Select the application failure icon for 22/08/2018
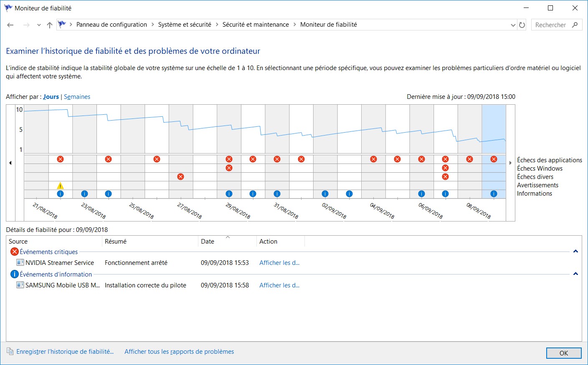588x365 pixels. [x=60, y=159]
